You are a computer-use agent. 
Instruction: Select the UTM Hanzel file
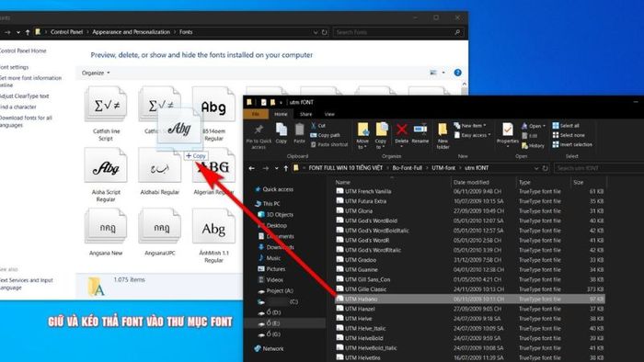tap(470, 309)
